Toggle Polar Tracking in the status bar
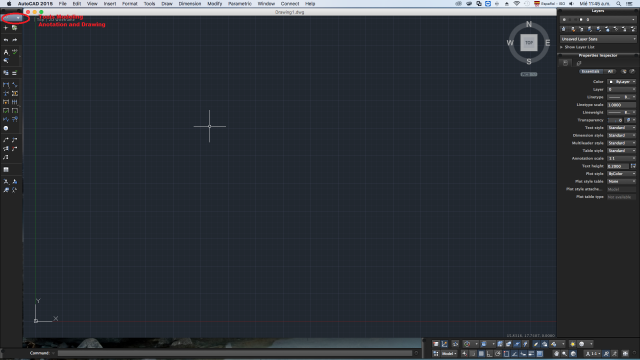The width and height of the screenshot is (640, 360). [x=498, y=353]
